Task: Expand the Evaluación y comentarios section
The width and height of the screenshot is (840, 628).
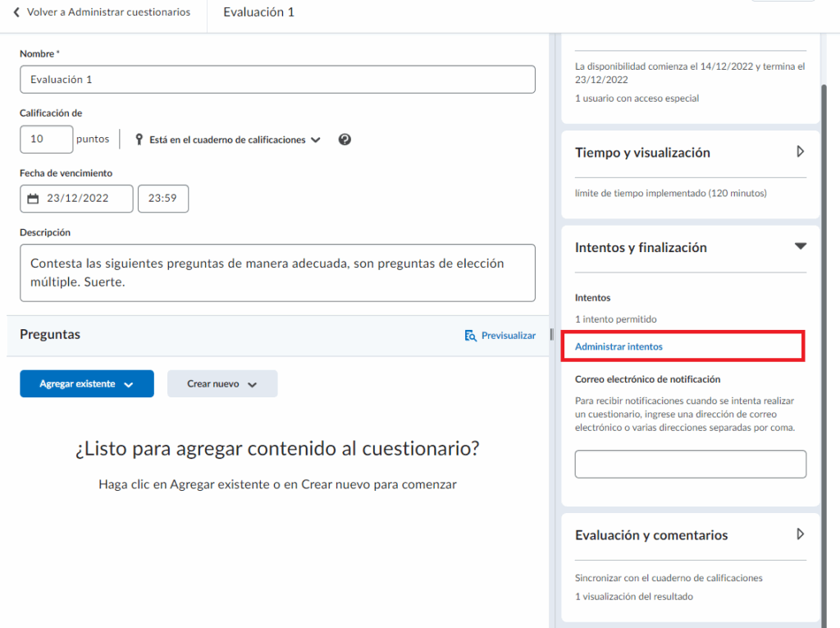Action: click(801, 534)
